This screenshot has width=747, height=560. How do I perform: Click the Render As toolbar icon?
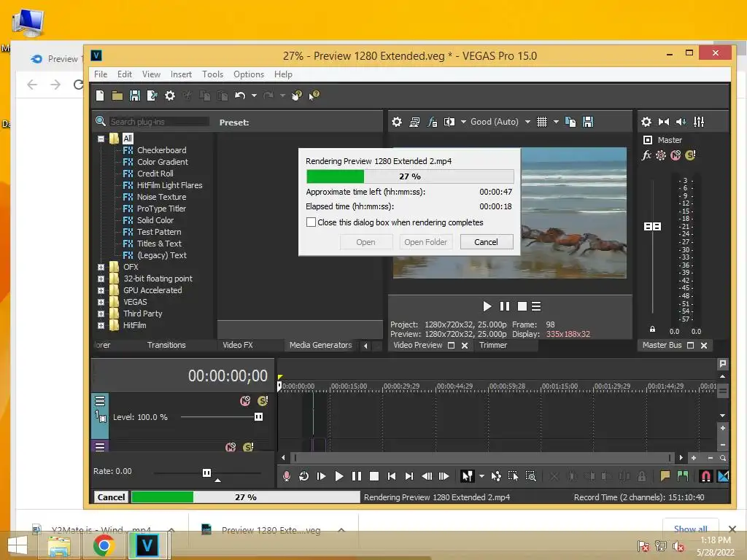pyautogui.click(x=152, y=96)
